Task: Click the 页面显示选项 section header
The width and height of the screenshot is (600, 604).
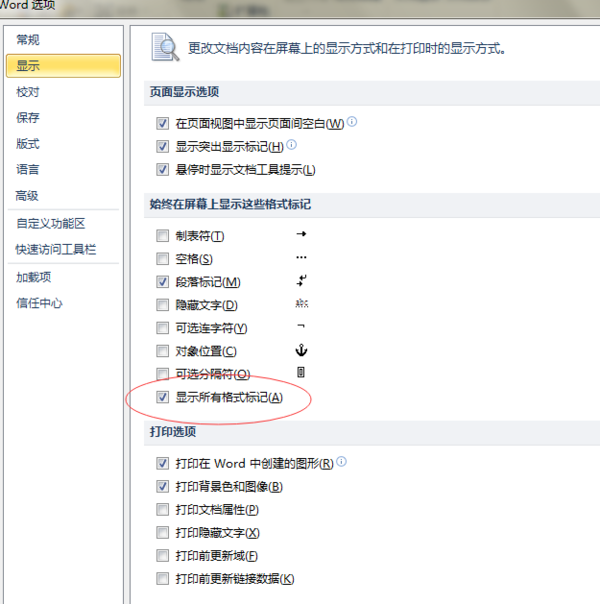Action: [184, 92]
